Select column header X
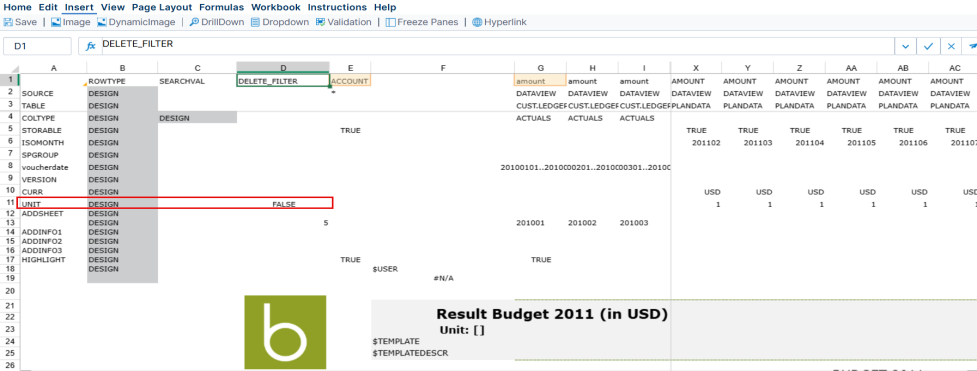The image size is (977, 371). (x=695, y=68)
